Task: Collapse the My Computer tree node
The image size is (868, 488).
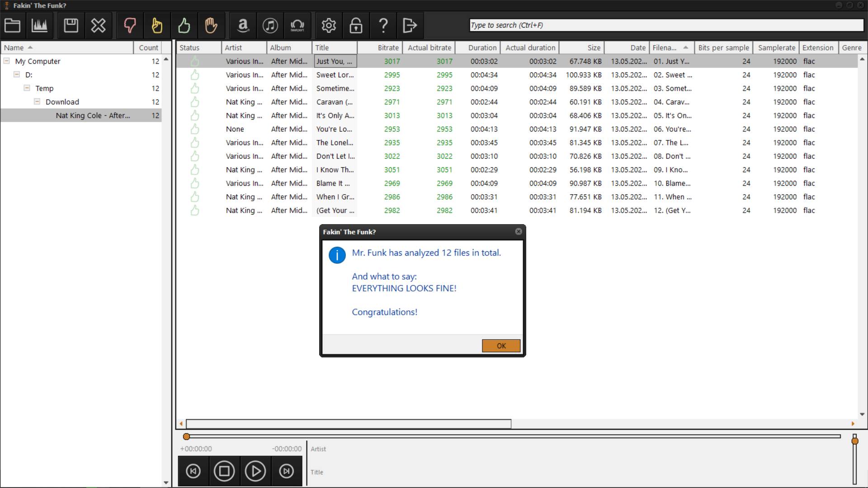Action: pyautogui.click(x=7, y=61)
